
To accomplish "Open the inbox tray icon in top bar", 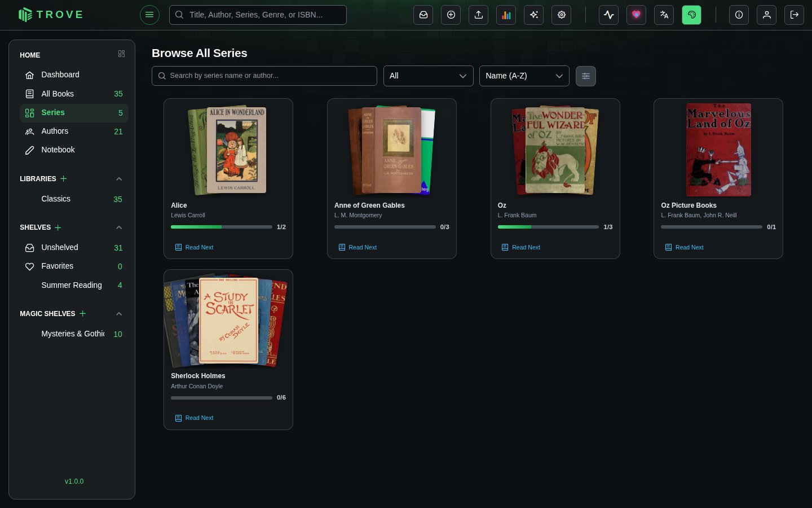I will pyautogui.click(x=423, y=15).
